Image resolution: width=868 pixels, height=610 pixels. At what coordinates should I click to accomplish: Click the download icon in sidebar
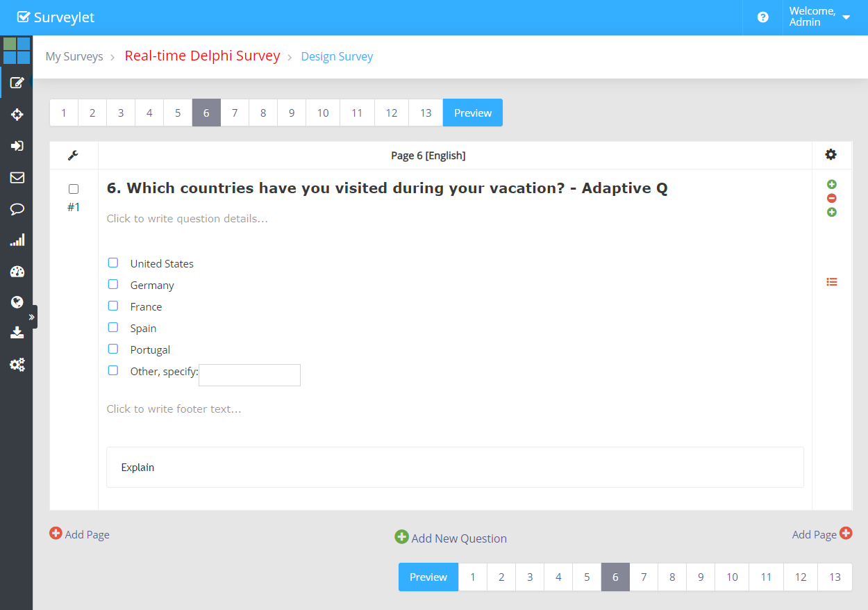pyautogui.click(x=17, y=333)
